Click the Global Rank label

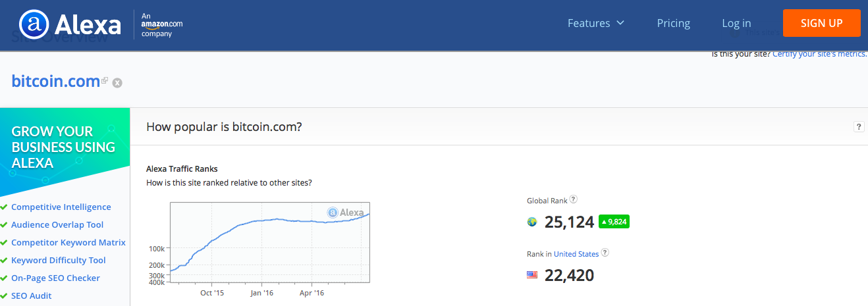(x=547, y=200)
